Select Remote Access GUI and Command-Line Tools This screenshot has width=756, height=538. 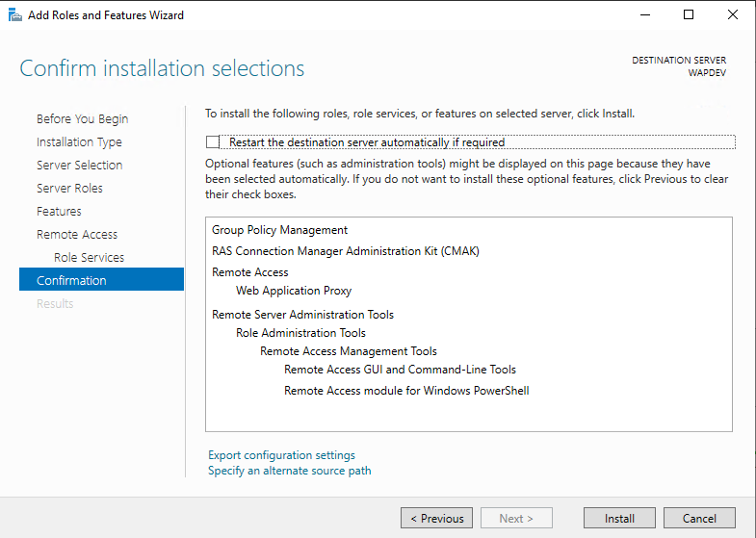click(400, 370)
